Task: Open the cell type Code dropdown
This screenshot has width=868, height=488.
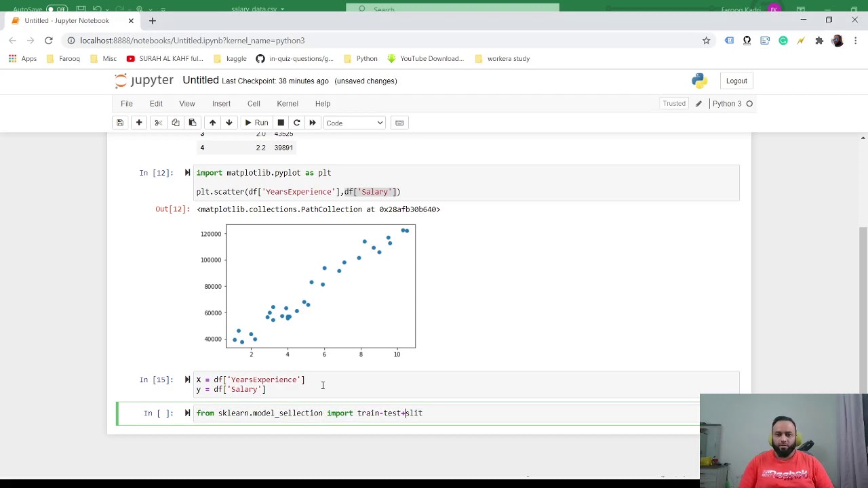Action: point(354,123)
